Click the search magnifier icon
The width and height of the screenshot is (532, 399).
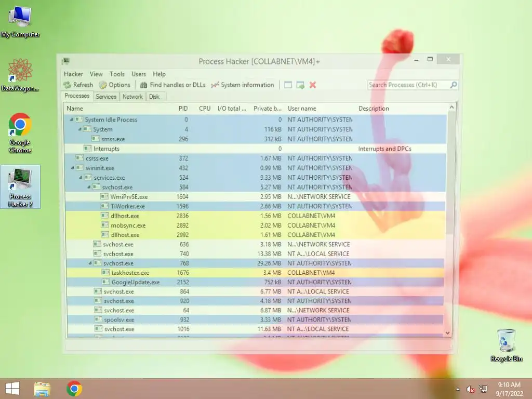pos(453,85)
